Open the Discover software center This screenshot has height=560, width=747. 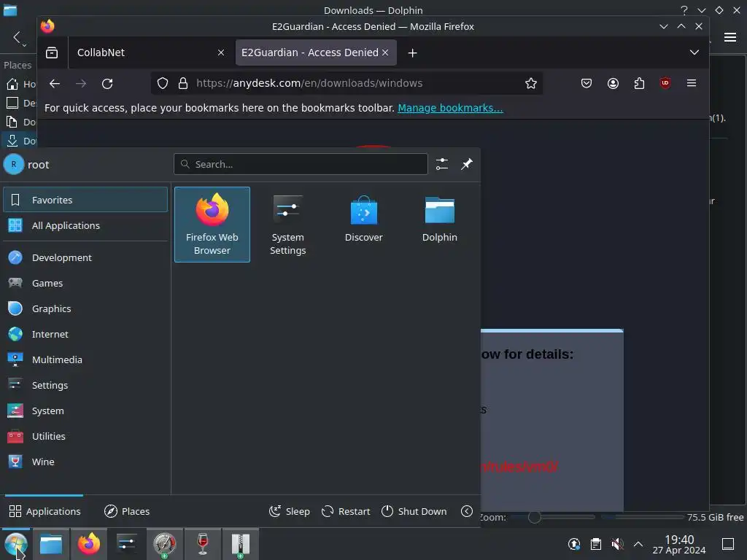pos(363,225)
